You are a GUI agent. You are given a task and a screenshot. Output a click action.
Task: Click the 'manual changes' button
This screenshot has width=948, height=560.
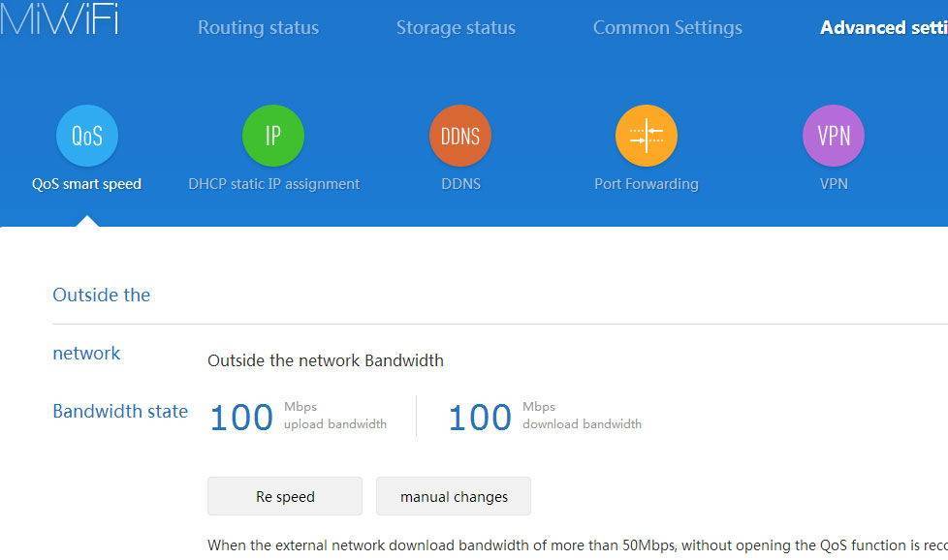(454, 496)
